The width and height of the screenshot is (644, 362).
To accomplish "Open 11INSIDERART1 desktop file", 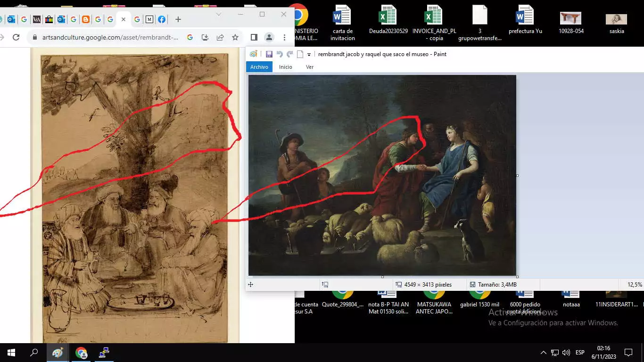I will click(616, 299).
